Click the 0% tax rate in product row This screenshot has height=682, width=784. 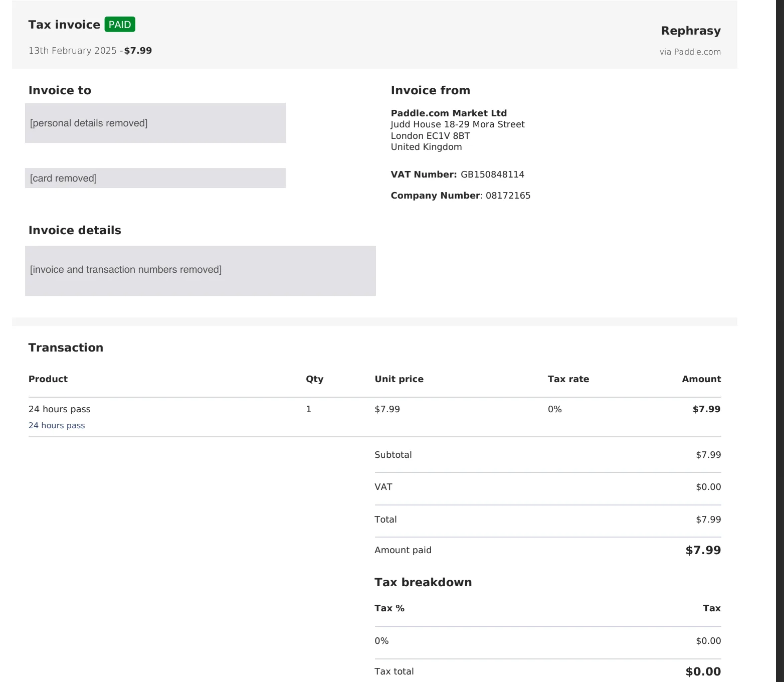coord(555,409)
